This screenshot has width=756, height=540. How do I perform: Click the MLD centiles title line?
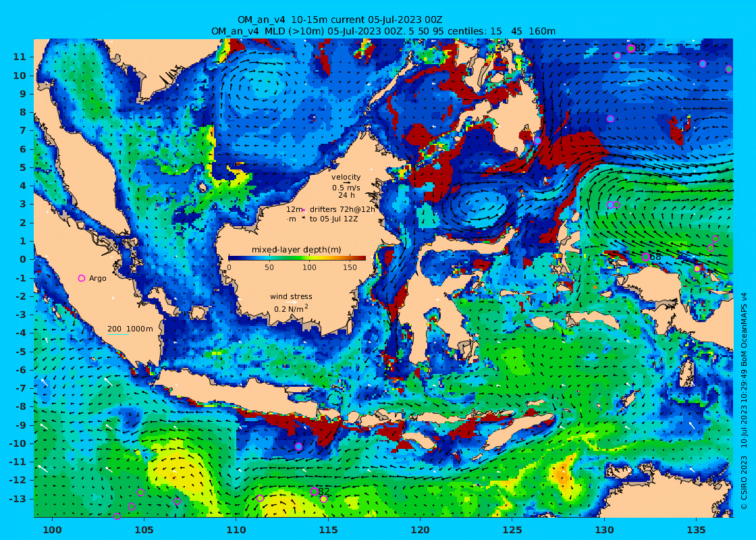click(383, 31)
